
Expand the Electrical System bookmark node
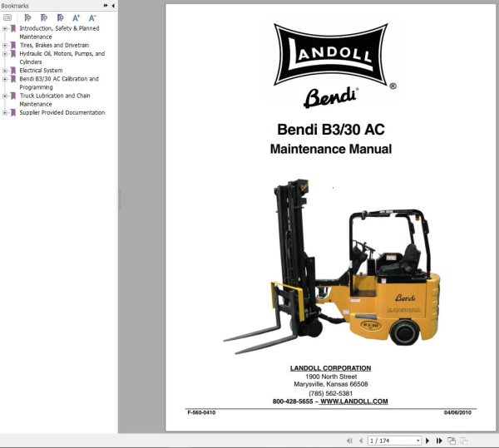pos(4,71)
